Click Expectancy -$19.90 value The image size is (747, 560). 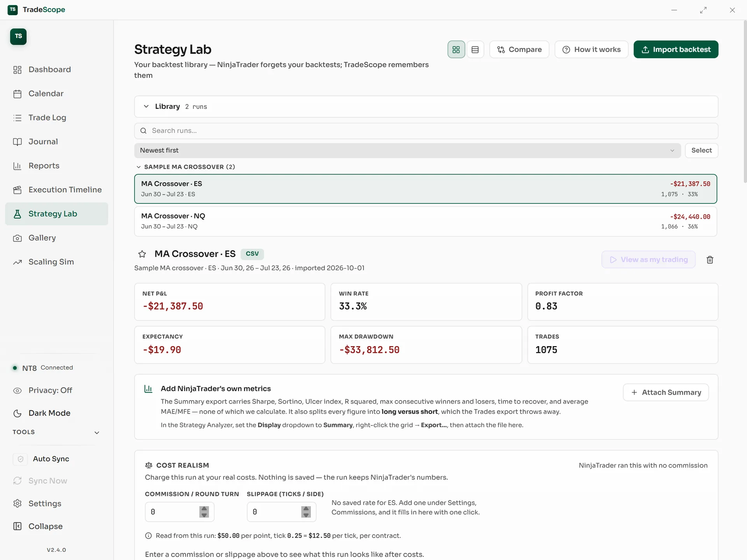162,350
